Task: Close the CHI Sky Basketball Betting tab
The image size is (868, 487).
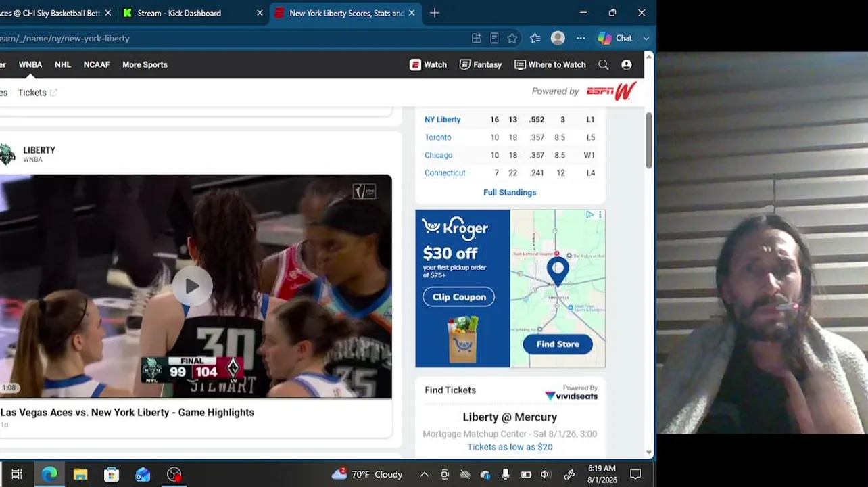Action: 107,13
